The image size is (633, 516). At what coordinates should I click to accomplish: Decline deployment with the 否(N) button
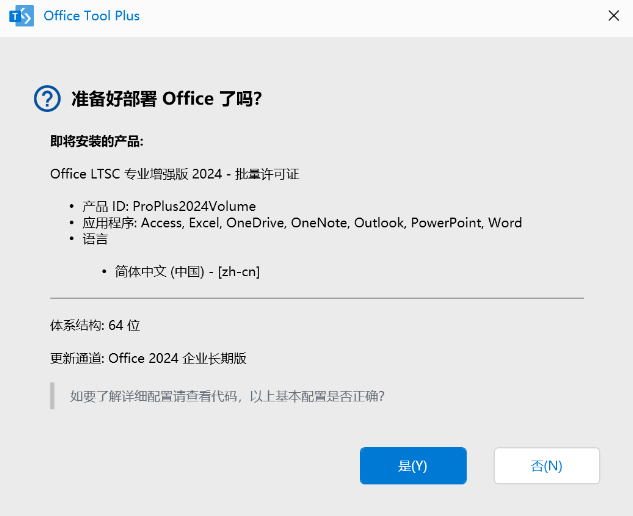(x=546, y=466)
